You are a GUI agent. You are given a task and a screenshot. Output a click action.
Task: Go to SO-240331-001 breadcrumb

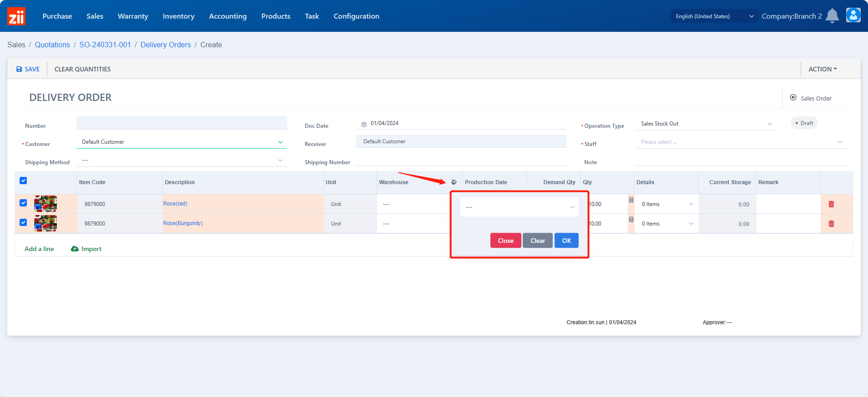105,45
